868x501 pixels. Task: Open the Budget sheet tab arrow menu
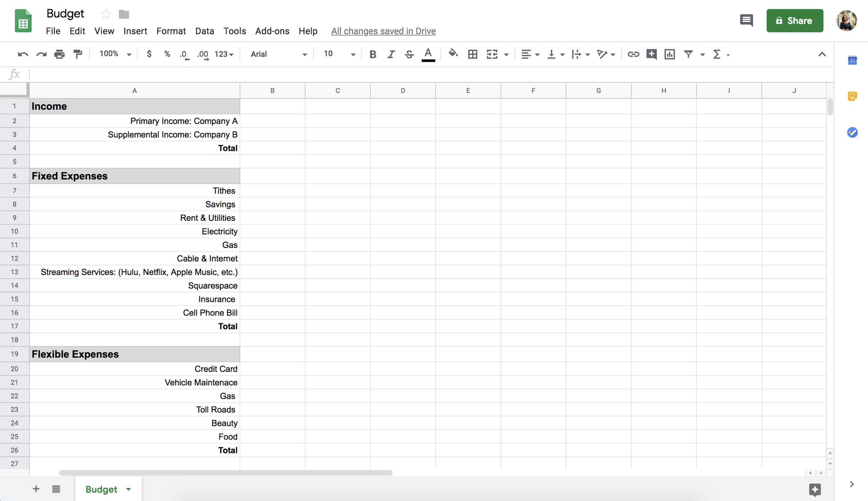point(129,489)
